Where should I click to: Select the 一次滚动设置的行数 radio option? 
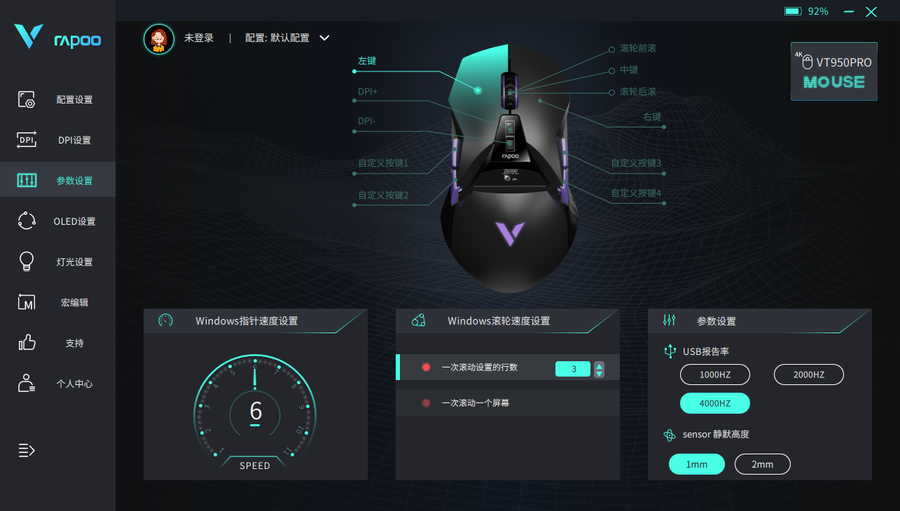pyautogui.click(x=426, y=367)
